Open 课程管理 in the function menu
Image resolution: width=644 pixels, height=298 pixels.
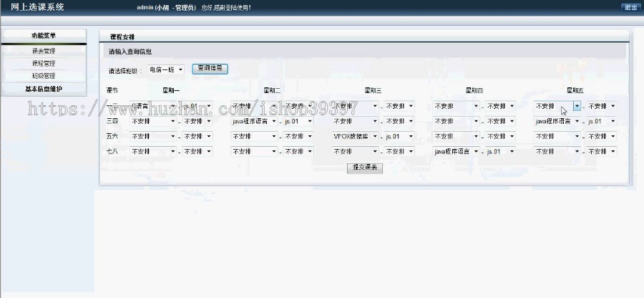tap(44, 63)
